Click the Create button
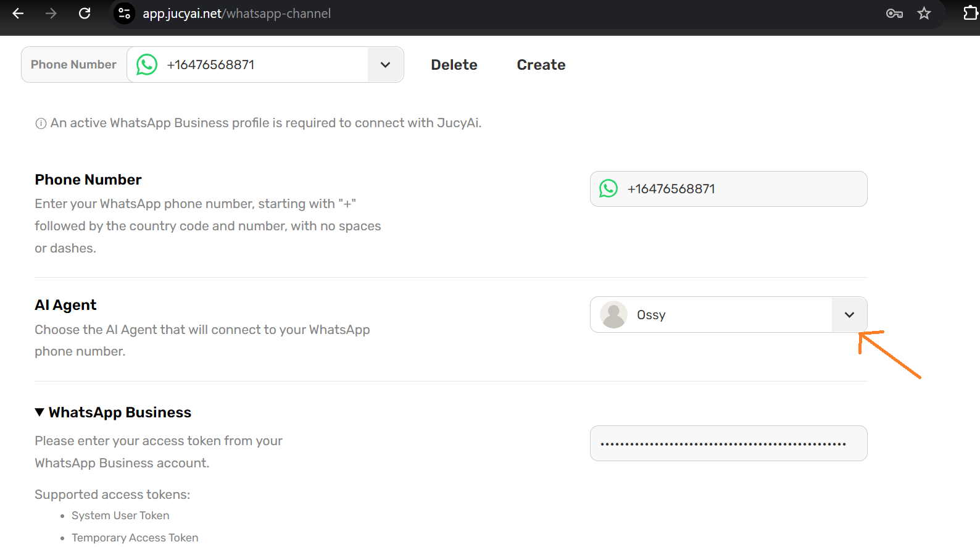The width and height of the screenshot is (980, 547). tap(541, 65)
